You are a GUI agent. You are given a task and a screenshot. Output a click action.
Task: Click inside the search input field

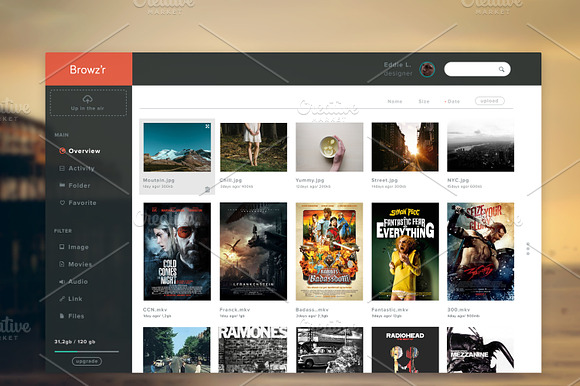(477, 69)
